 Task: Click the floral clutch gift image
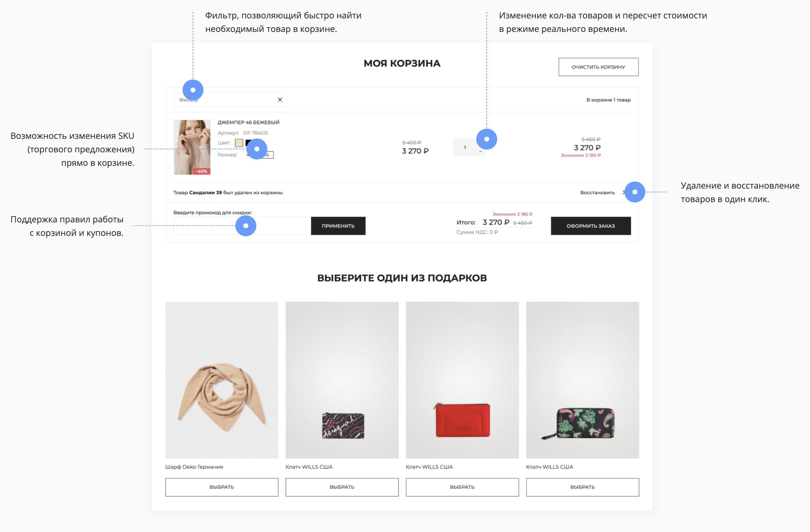[x=583, y=380]
